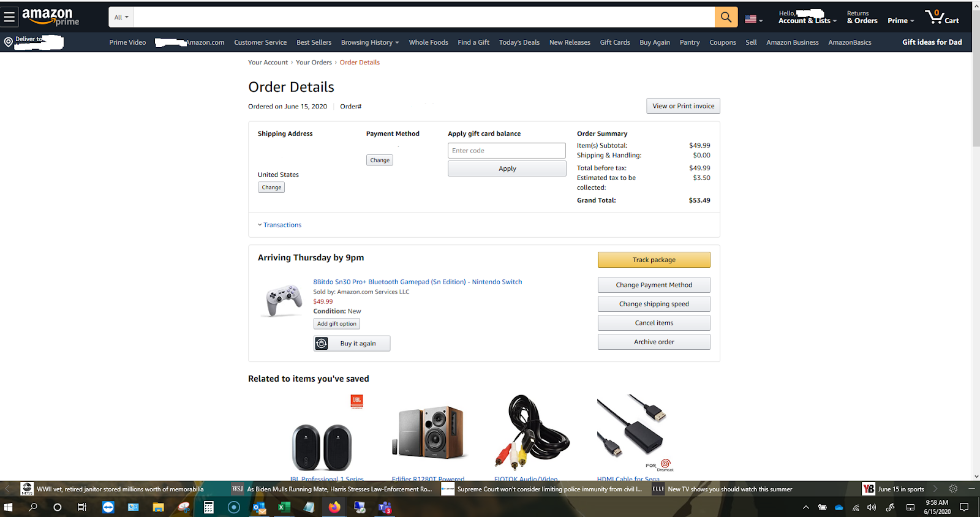Open the All search category dropdown

pos(121,17)
